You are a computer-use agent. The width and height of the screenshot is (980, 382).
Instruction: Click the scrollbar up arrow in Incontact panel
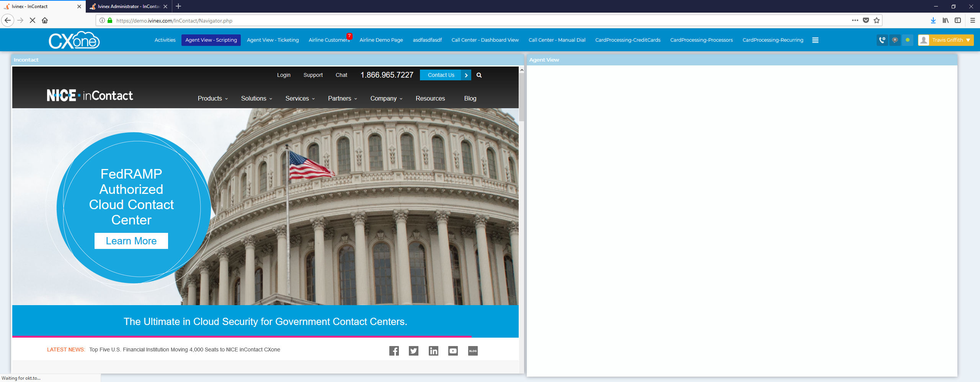tap(521, 70)
